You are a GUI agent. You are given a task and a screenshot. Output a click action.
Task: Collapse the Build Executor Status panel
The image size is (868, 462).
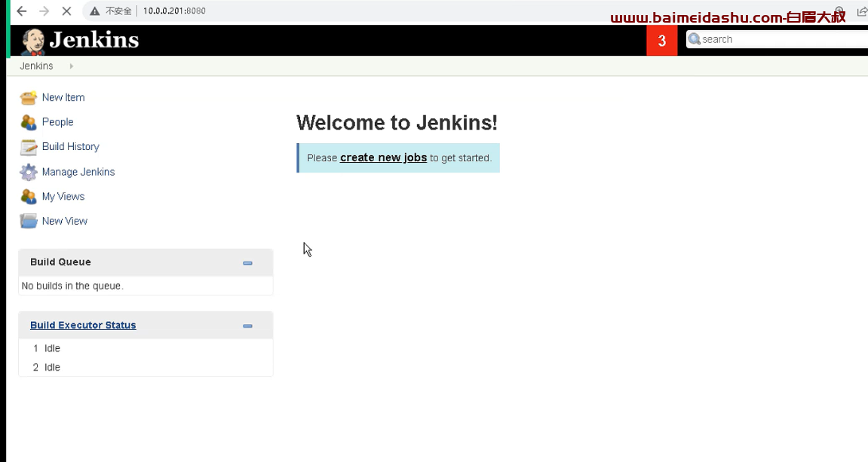tap(247, 326)
